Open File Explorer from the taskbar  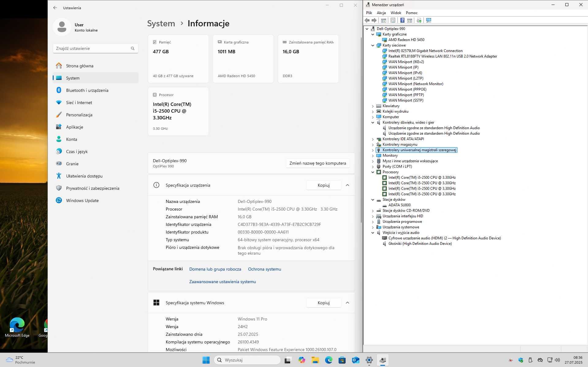[x=315, y=360]
